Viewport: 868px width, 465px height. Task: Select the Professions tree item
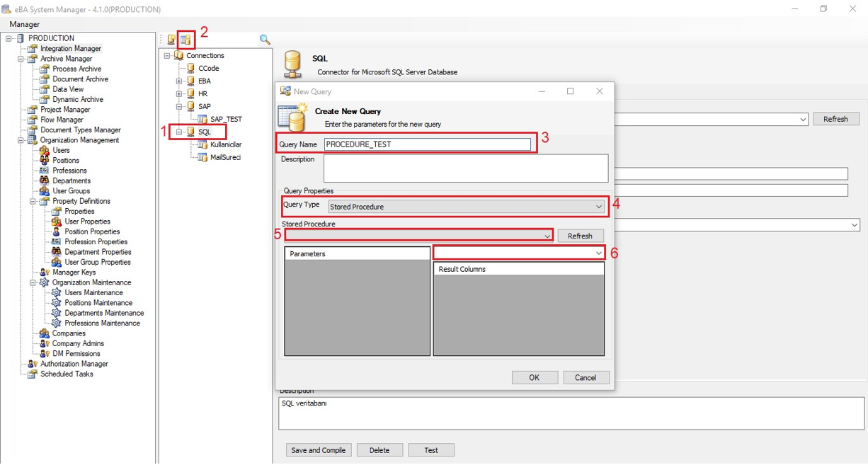[69, 171]
